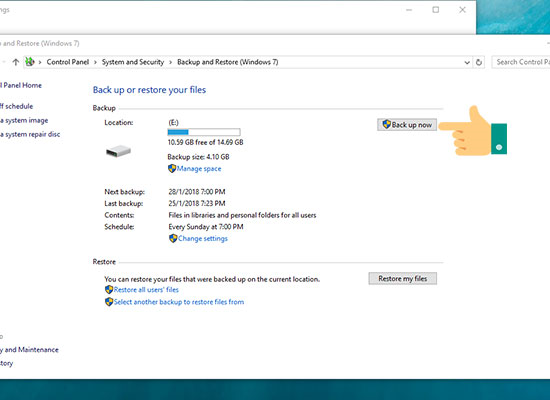Click the Control Panel icon in address bar
550x400 pixels.
tap(30, 62)
